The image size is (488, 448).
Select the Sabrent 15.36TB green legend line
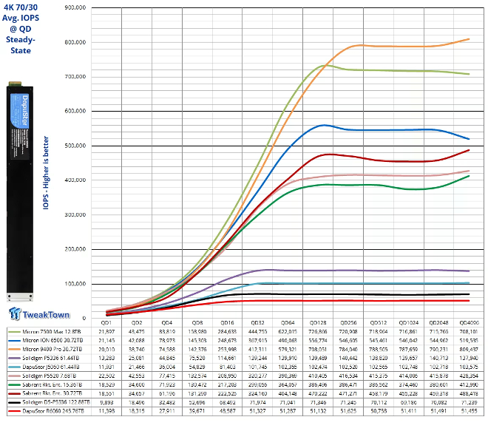click(14, 385)
